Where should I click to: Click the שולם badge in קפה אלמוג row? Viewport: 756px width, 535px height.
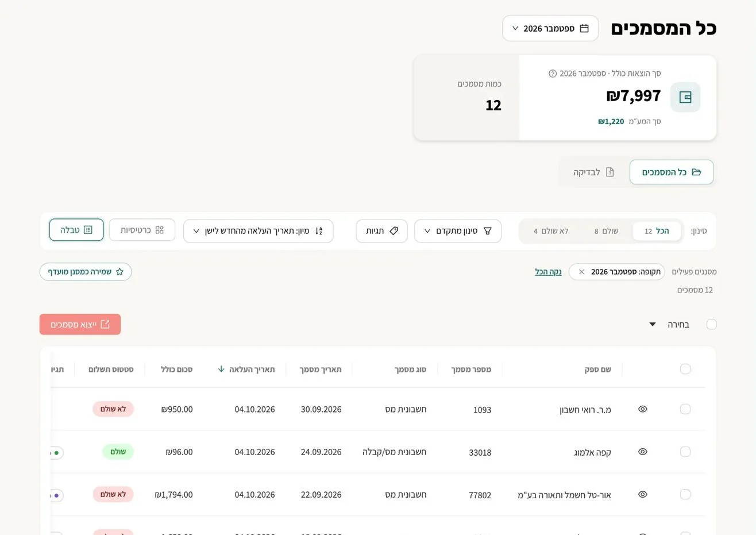point(118,452)
